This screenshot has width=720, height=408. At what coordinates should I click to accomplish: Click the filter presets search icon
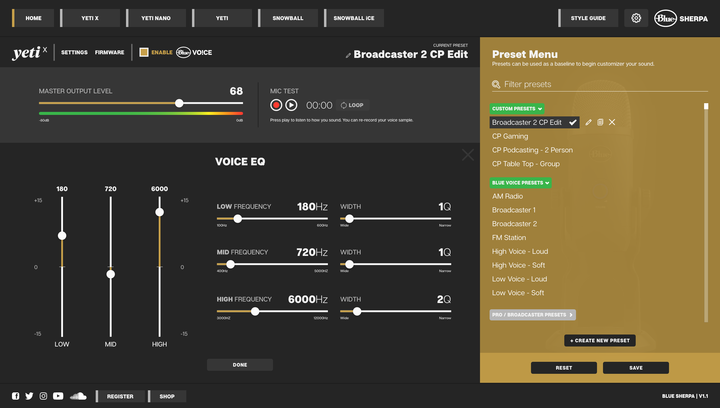click(496, 84)
